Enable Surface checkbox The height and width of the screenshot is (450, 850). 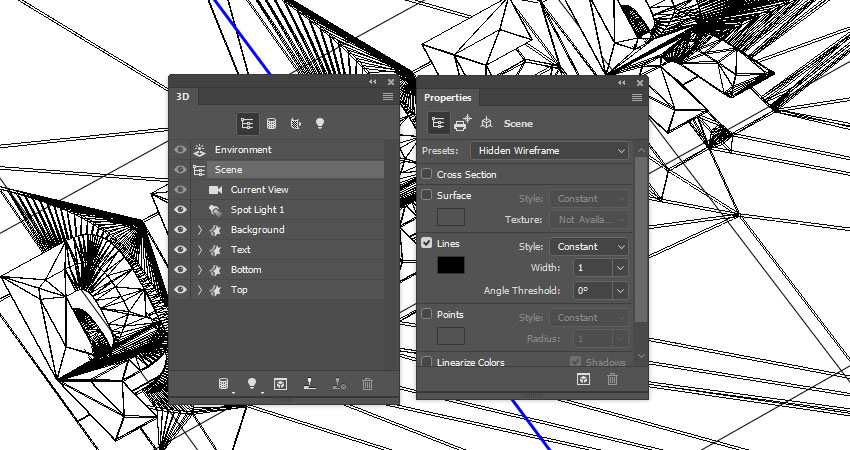(x=427, y=195)
